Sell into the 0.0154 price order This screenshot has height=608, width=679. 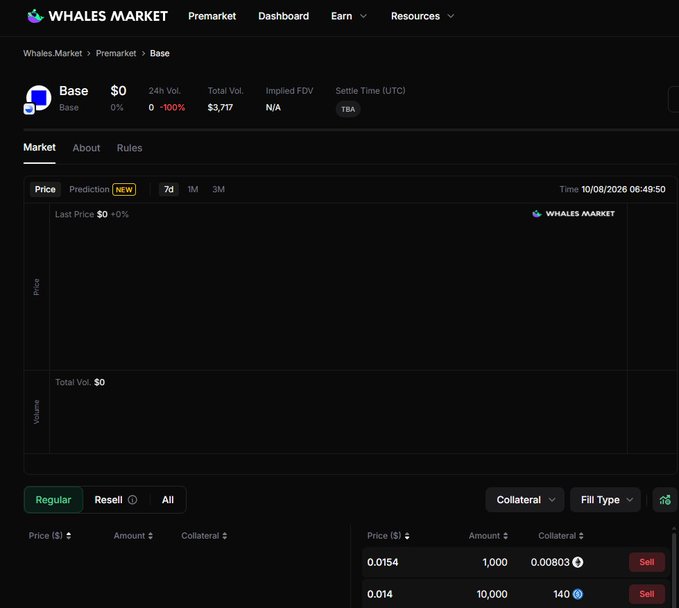point(647,562)
